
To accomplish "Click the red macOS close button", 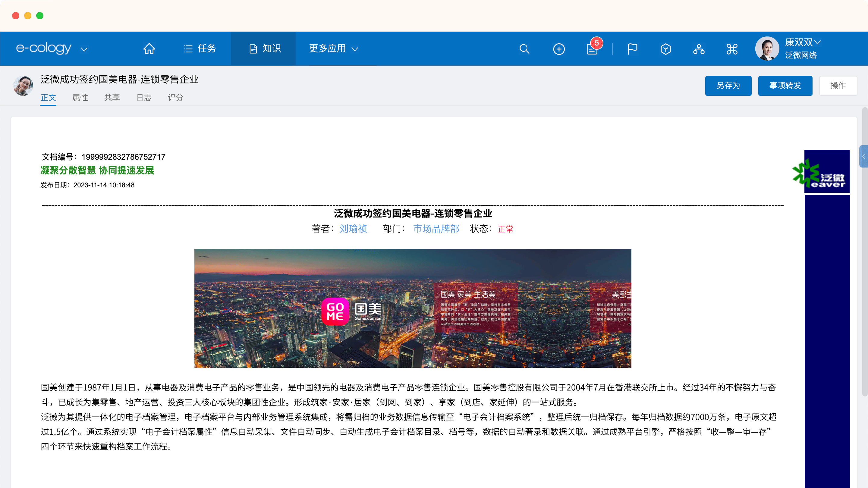I will [x=15, y=15].
